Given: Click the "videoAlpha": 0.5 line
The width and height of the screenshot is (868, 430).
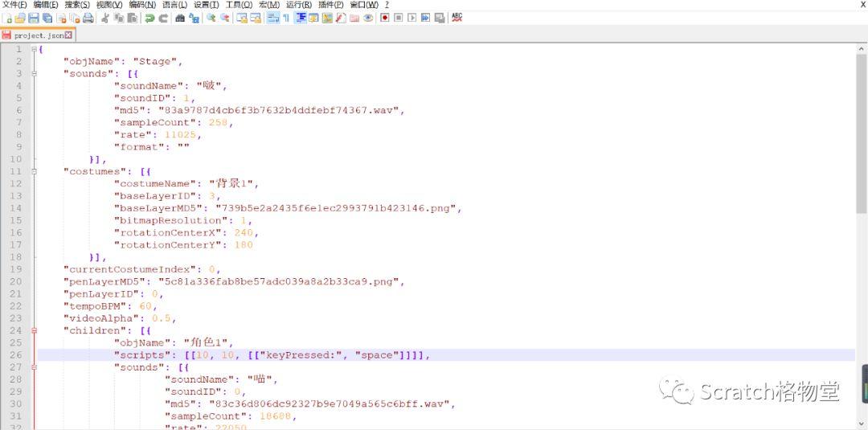Looking at the screenshot, I should click(120, 318).
